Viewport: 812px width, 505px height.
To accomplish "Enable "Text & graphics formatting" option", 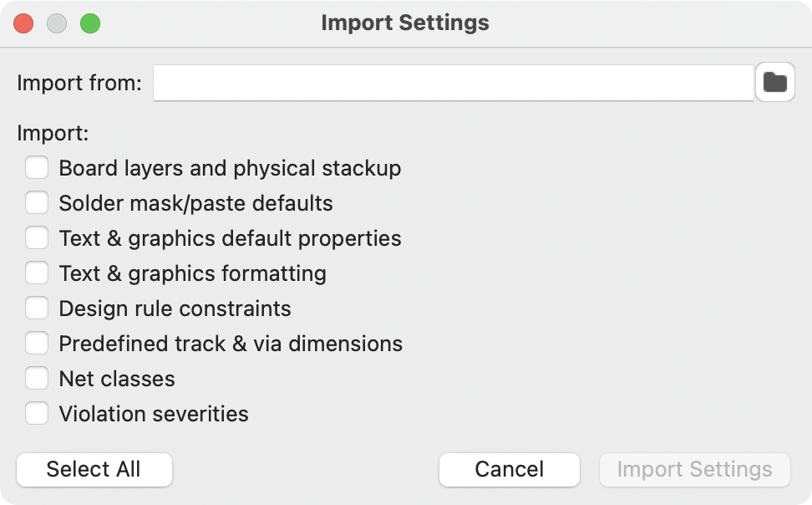I will point(37,273).
